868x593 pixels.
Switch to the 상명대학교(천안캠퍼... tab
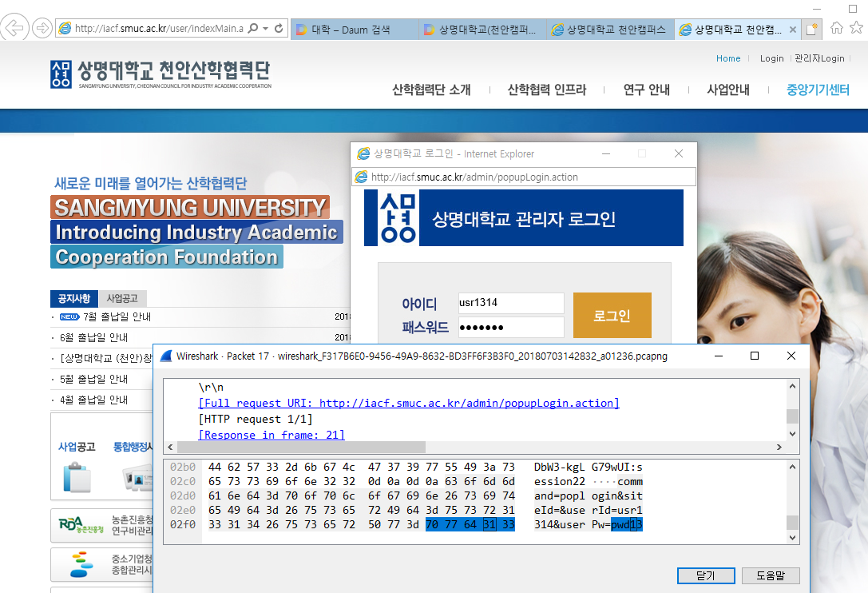click(x=482, y=30)
